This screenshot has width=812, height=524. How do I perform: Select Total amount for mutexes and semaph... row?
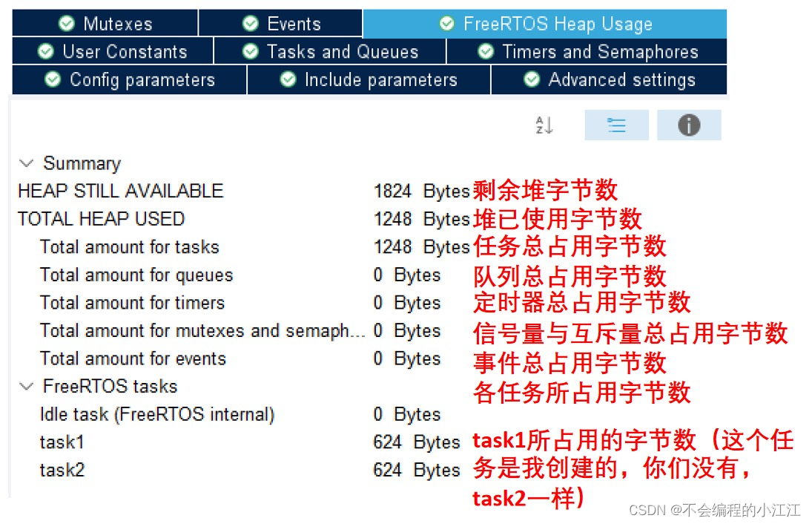(243, 331)
